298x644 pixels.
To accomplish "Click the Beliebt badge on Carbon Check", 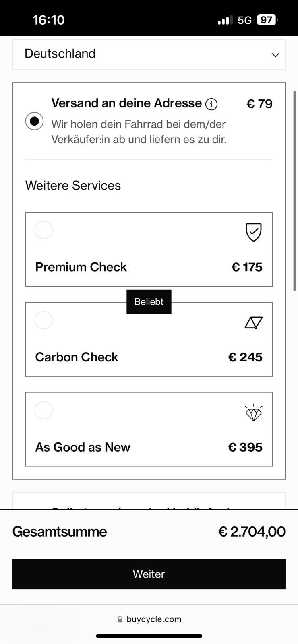I will pyautogui.click(x=149, y=302).
